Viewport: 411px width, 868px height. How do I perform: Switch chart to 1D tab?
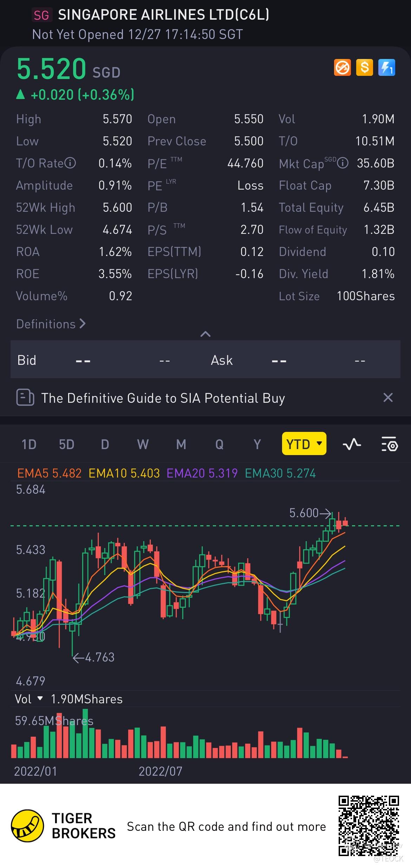point(29,444)
